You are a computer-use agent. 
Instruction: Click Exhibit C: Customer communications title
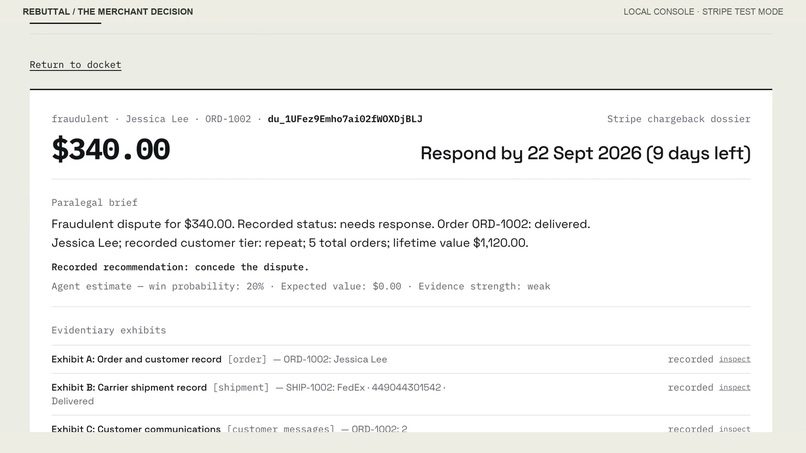[x=136, y=429]
